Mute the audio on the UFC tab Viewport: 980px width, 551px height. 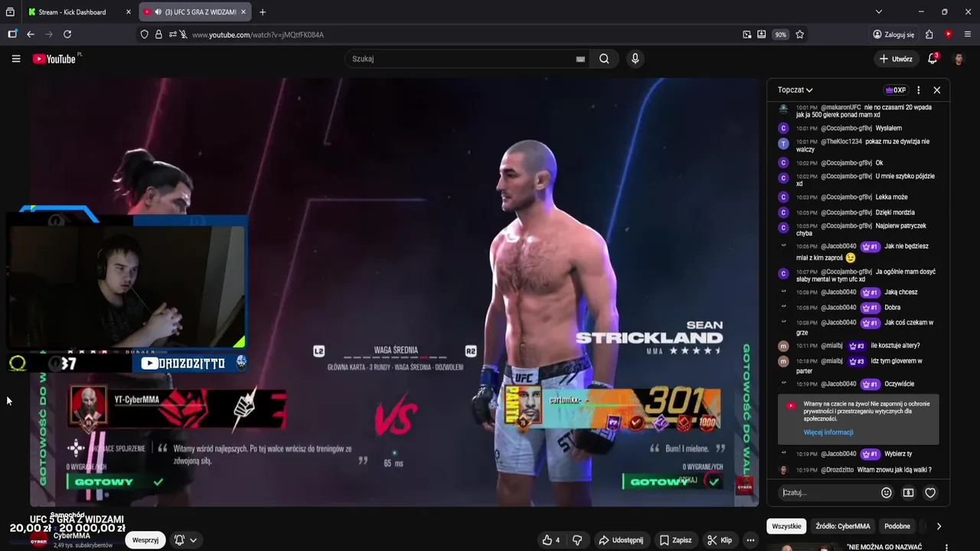(x=158, y=12)
